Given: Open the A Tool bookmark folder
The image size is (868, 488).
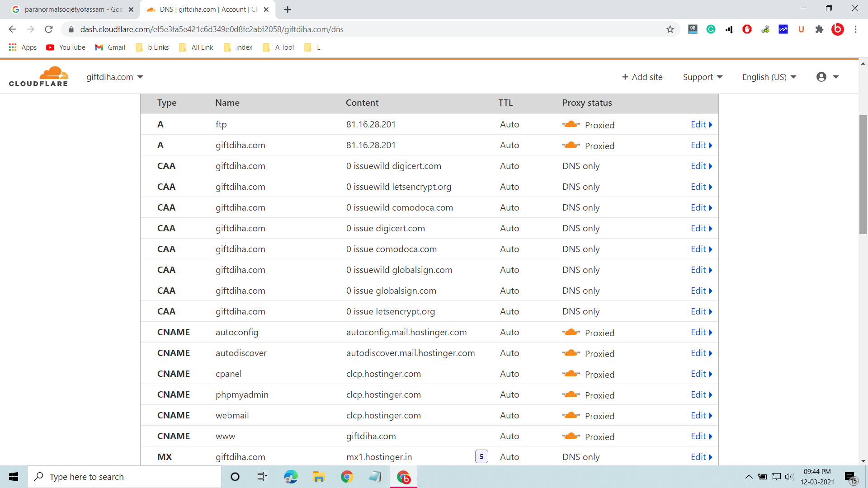Looking at the screenshot, I should (278, 47).
